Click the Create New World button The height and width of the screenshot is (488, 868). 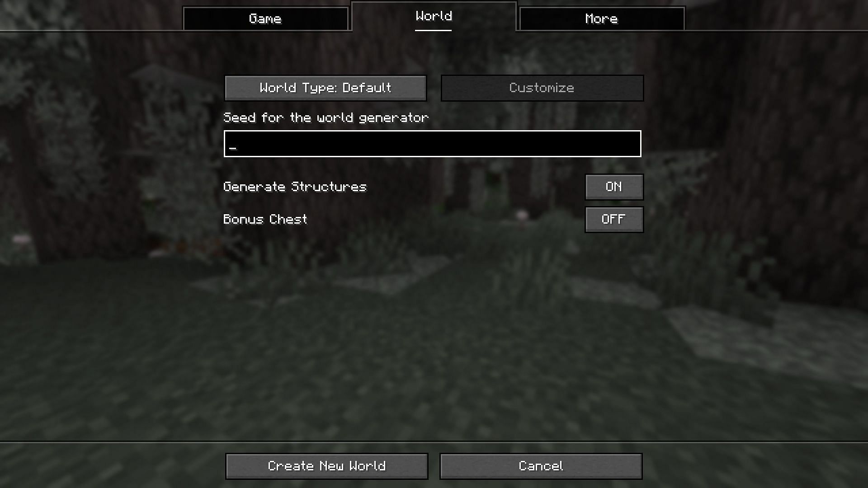tap(327, 466)
